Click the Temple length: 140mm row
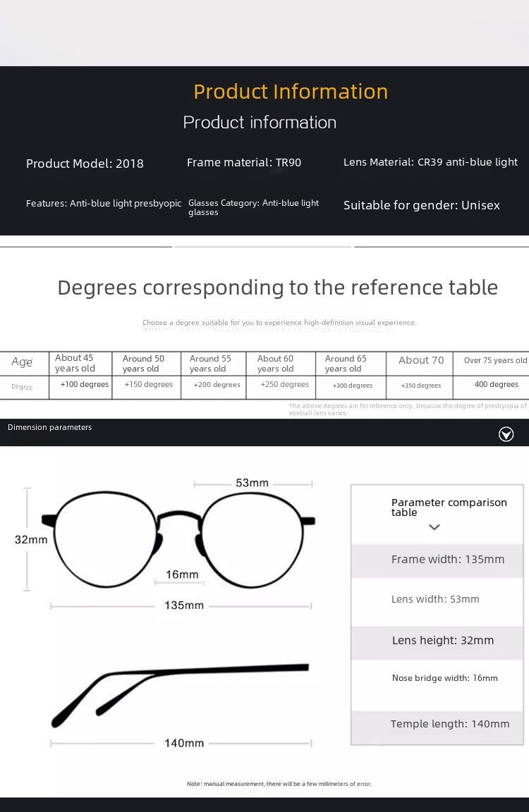The width and height of the screenshot is (529, 812). pos(449,724)
